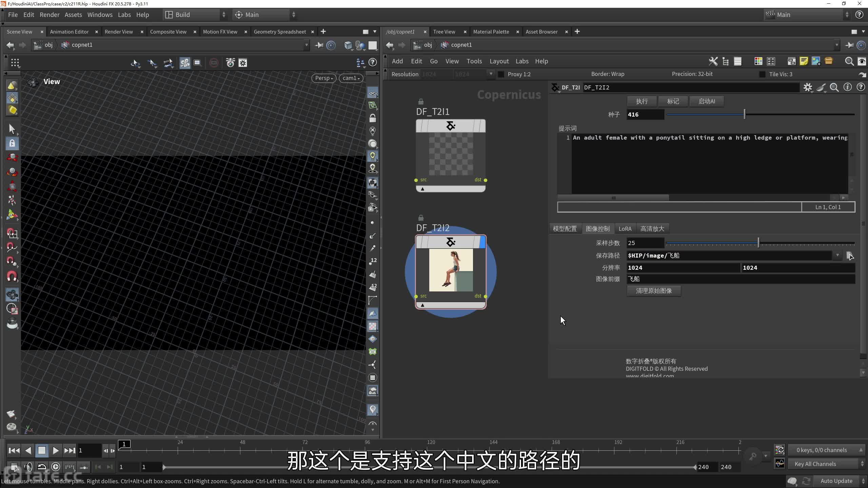Click the file chooser icon beside 保存路径
This screenshot has height=488, width=868.
click(x=850, y=256)
